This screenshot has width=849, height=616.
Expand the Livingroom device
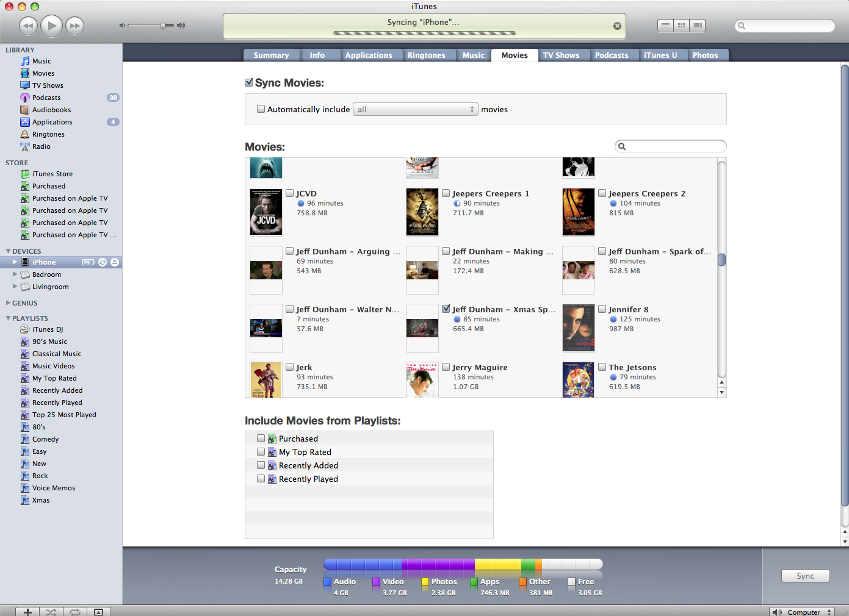(15, 287)
